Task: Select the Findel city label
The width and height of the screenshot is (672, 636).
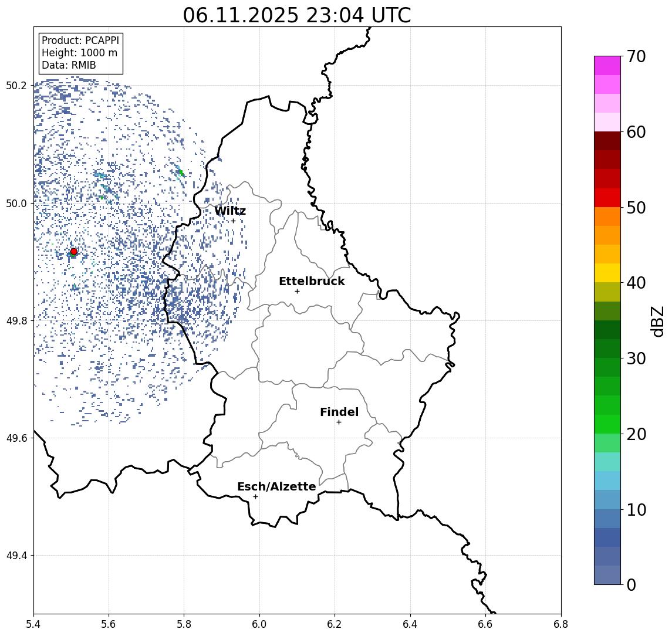Action: coord(339,412)
